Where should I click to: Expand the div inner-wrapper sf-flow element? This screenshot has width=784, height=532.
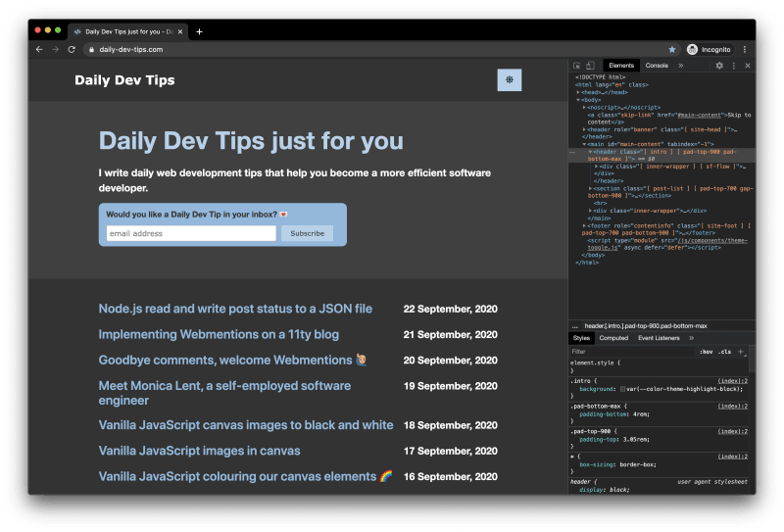coord(596,166)
